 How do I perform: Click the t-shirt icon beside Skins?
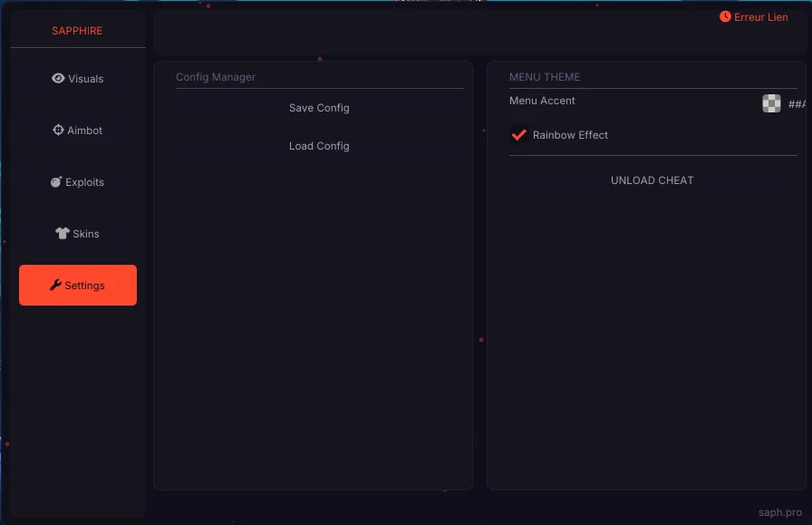[x=63, y=234]
